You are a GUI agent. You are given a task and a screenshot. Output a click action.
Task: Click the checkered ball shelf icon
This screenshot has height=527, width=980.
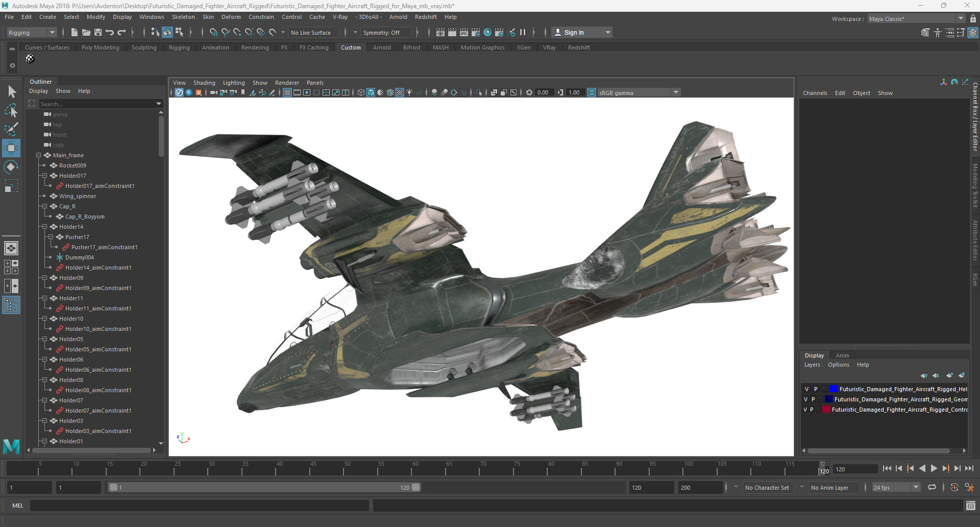click(x=30, y=59)
